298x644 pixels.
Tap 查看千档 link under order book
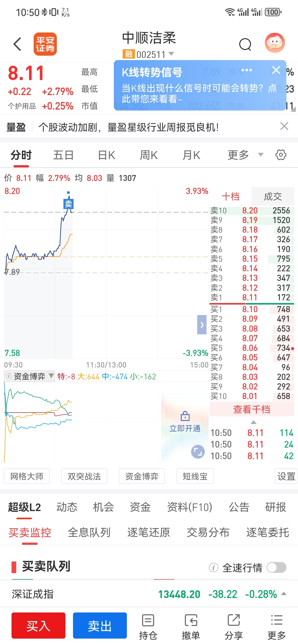pos(252,409)
